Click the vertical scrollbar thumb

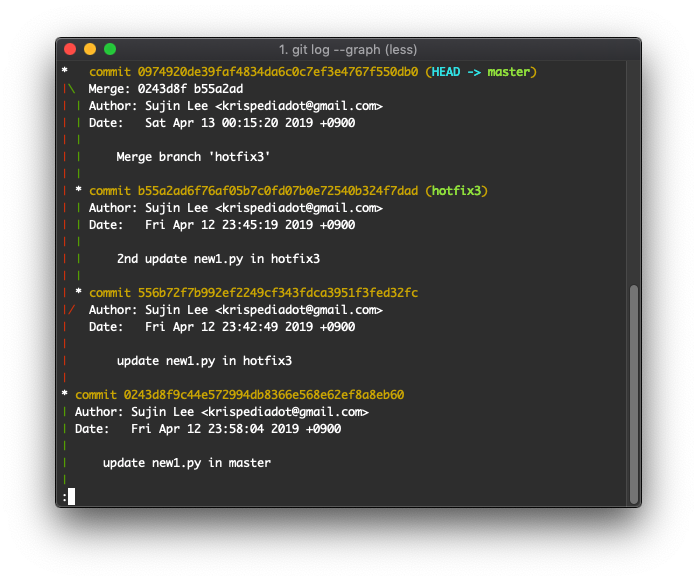click(x=634, y=394)
